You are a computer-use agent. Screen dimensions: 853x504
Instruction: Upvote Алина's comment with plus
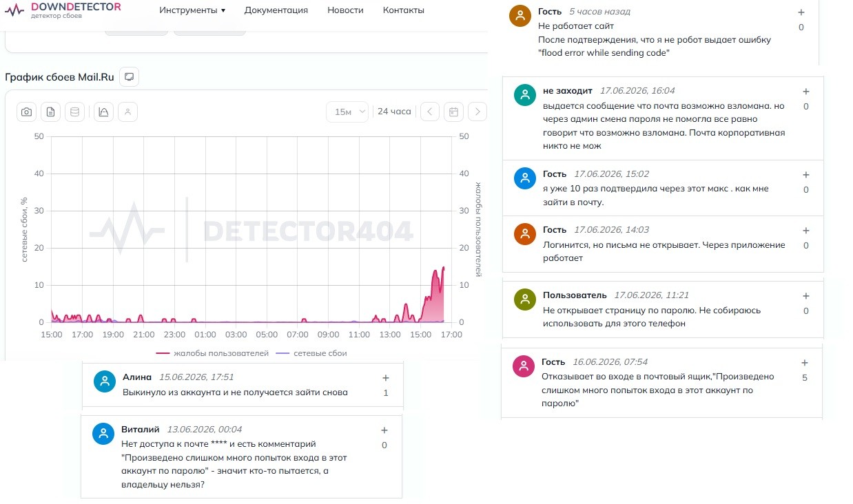385,377
